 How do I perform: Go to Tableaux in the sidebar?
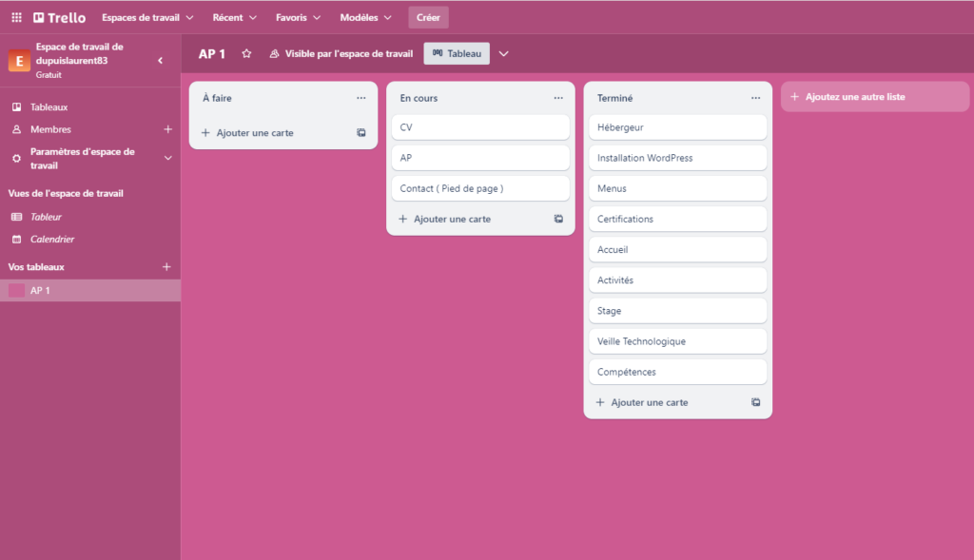coord(49,107)
